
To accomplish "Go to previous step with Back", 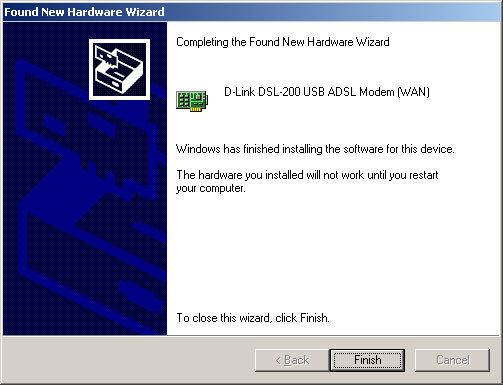I will pyautogui.click(x=292, y=360).
